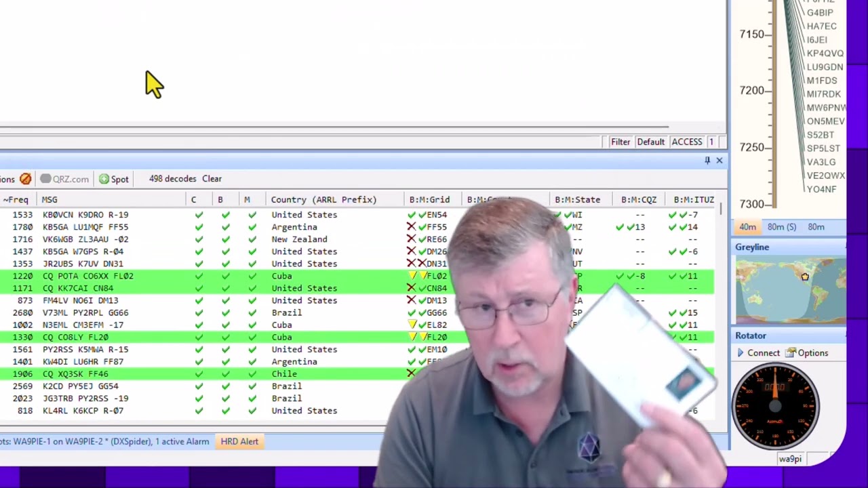Sort by the MSG column header
This screenshot has width=868, height=488.
[50, 200]
